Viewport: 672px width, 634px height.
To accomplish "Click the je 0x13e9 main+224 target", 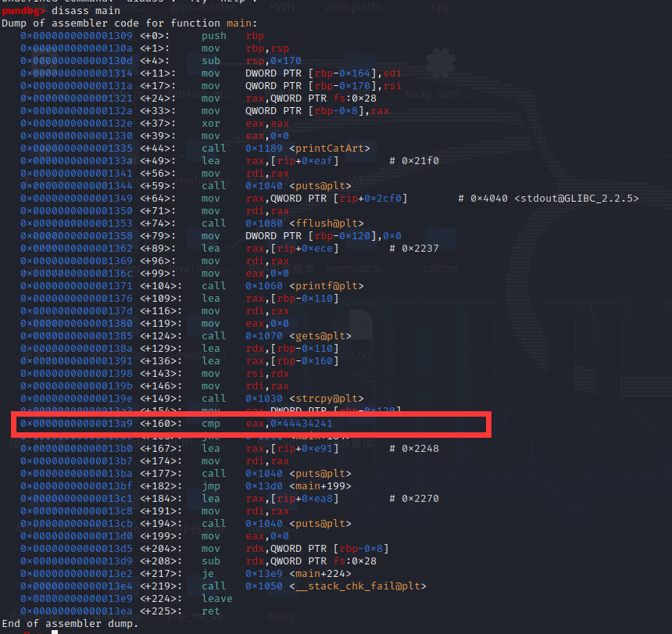I will (x=298, y=574).
